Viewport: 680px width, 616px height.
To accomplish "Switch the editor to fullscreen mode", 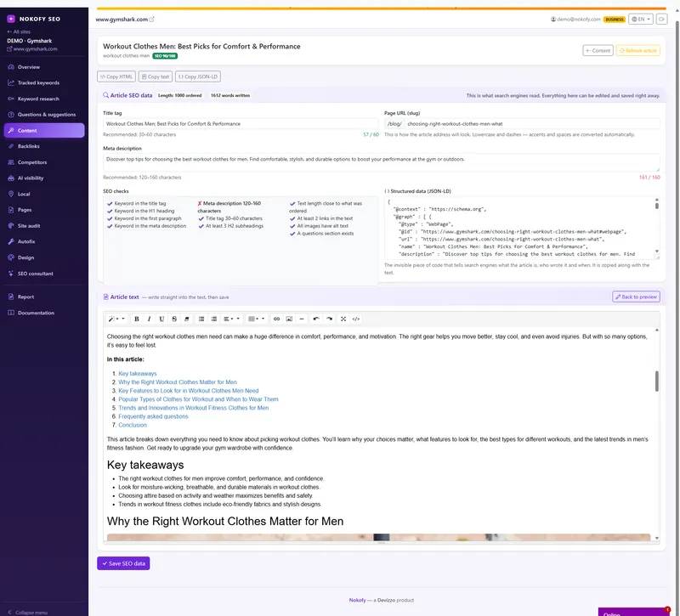I will [343, 319].
